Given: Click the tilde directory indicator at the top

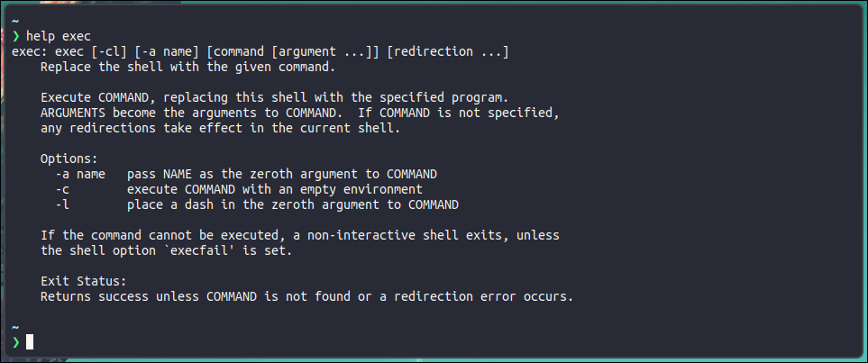Looking at the screenshot, I should (15, 22).
